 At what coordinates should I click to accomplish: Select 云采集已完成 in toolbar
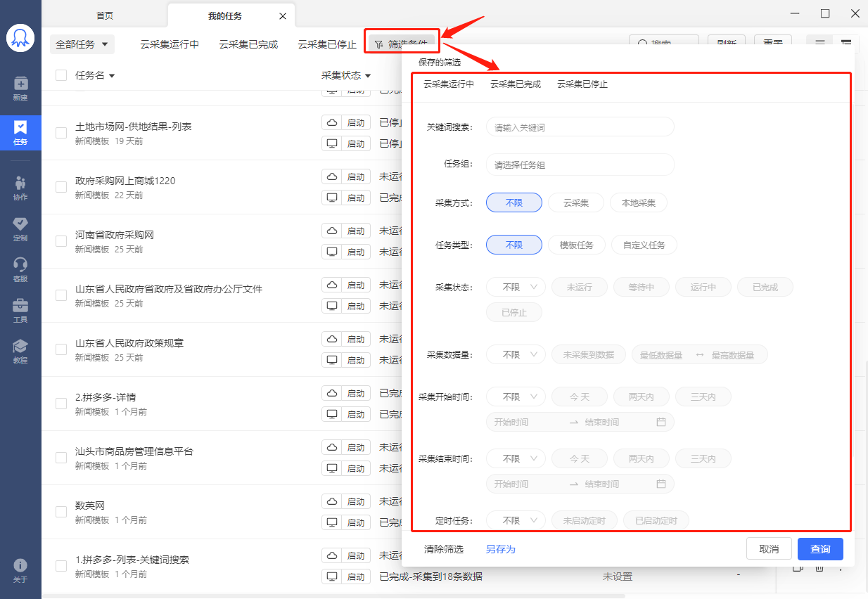coord(248,44)
